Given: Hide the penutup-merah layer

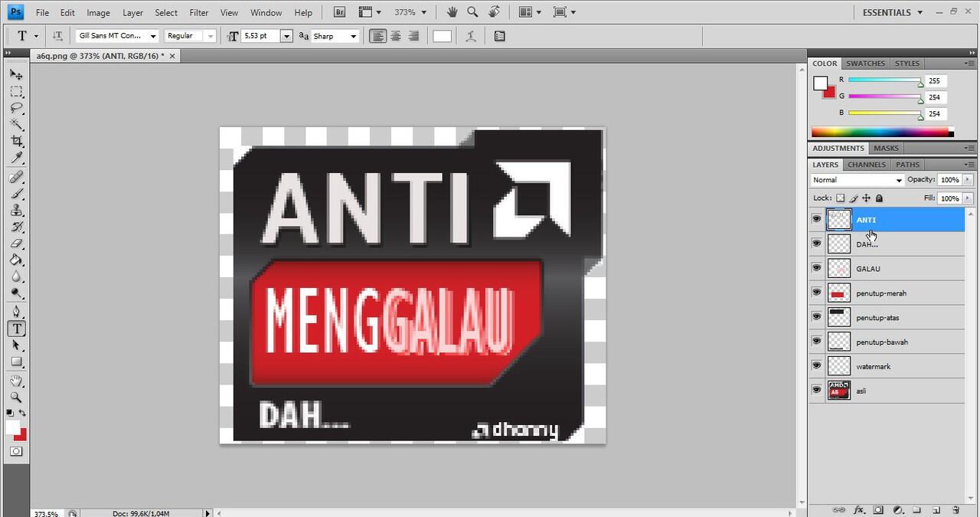Looking at the screenshot, I should (x=816, y=293).
